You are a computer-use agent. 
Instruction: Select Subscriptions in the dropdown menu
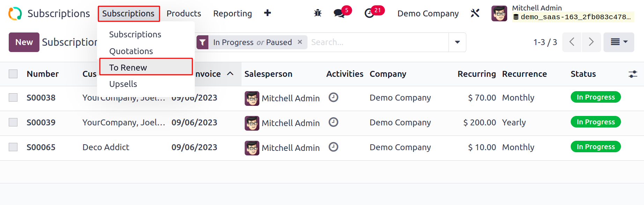point(135,34)
